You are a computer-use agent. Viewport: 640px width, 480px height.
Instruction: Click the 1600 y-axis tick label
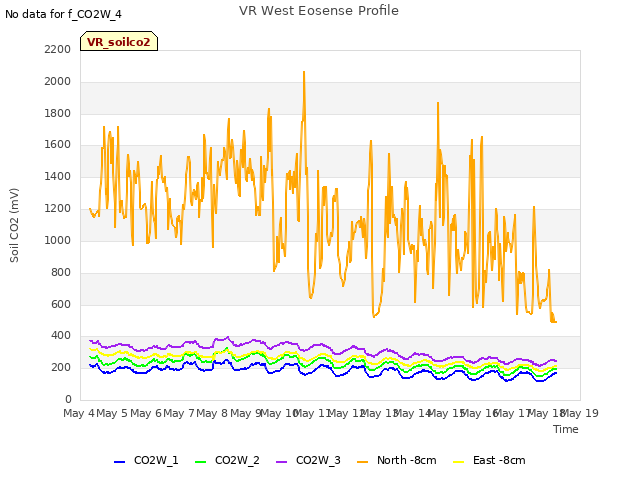click(58, 145)
